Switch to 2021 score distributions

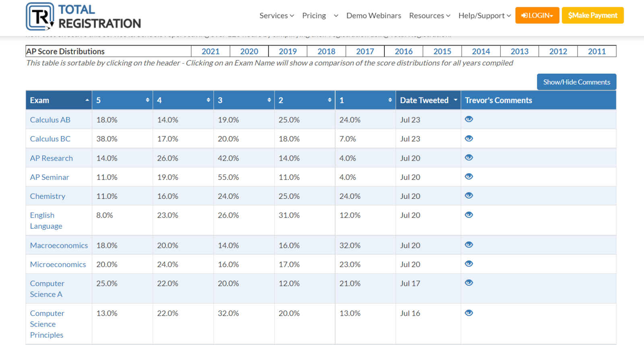211,52
